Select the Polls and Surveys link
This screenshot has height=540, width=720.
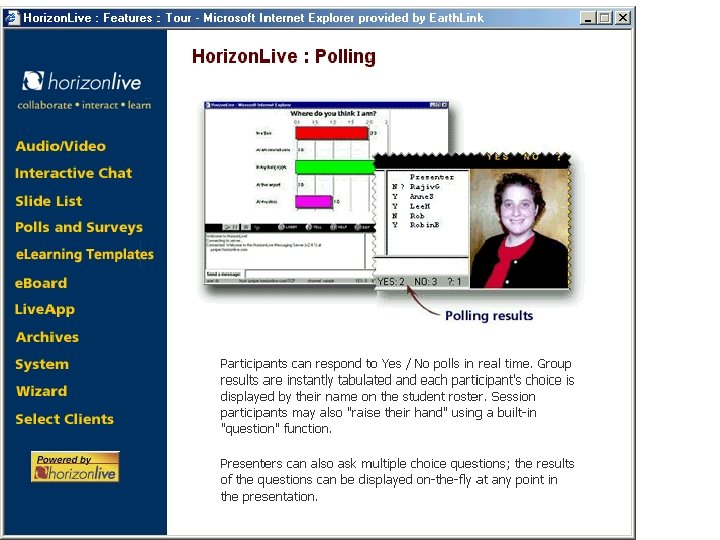coord(79,227)
